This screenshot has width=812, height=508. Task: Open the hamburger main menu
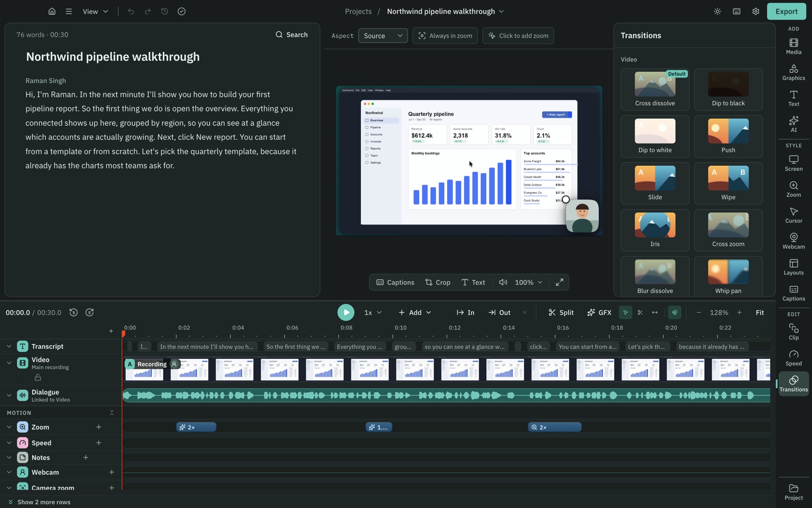[69, 11]
